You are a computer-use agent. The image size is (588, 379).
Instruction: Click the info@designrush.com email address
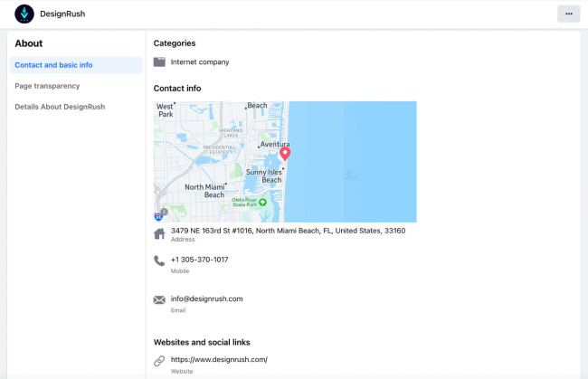[206, 298]
